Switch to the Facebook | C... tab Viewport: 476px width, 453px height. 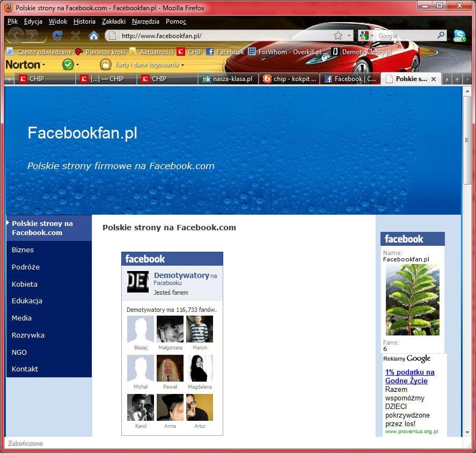pos(350,79)
